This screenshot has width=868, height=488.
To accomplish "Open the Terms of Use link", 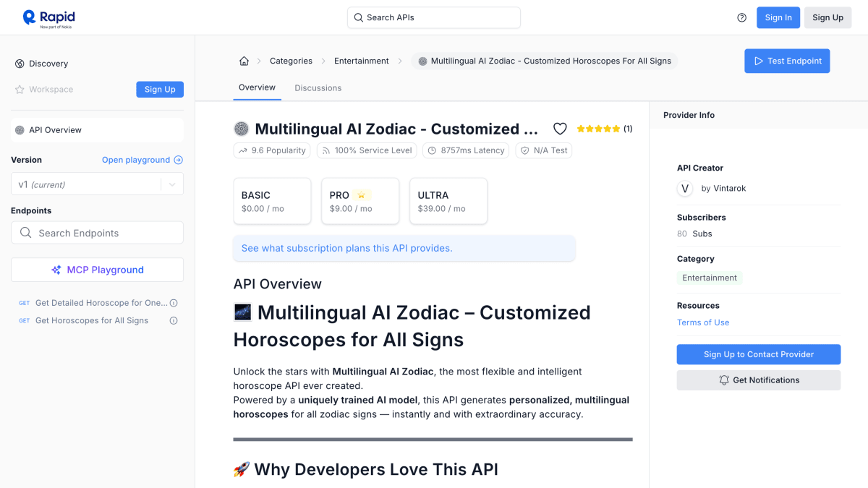I will tap(703, 322).
